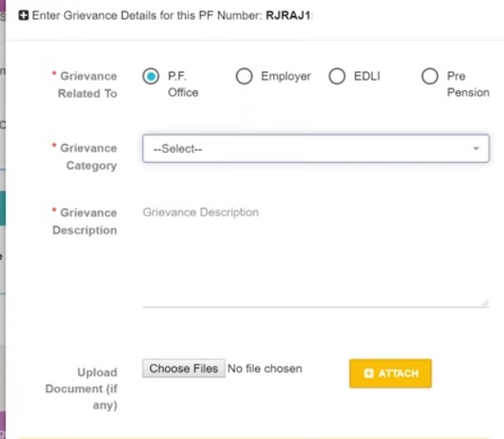Click the 'Upload Document (if any)' label
This screenshot has width=504, height=439.
(x=81, y=388)
